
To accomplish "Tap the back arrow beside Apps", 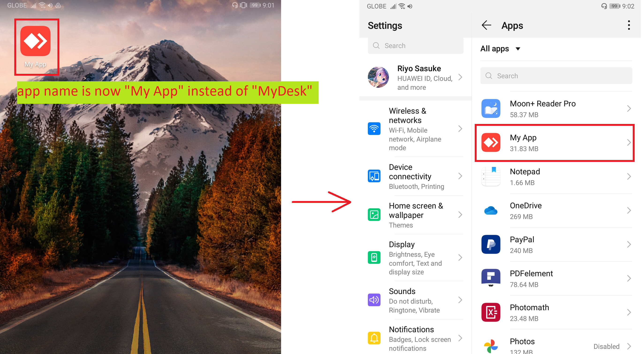I will pos(486,25).
